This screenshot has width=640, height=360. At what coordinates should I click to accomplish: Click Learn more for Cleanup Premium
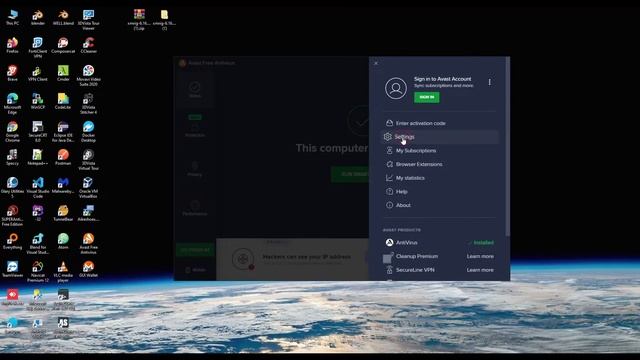pyautogui.click(x=480, y=256)
